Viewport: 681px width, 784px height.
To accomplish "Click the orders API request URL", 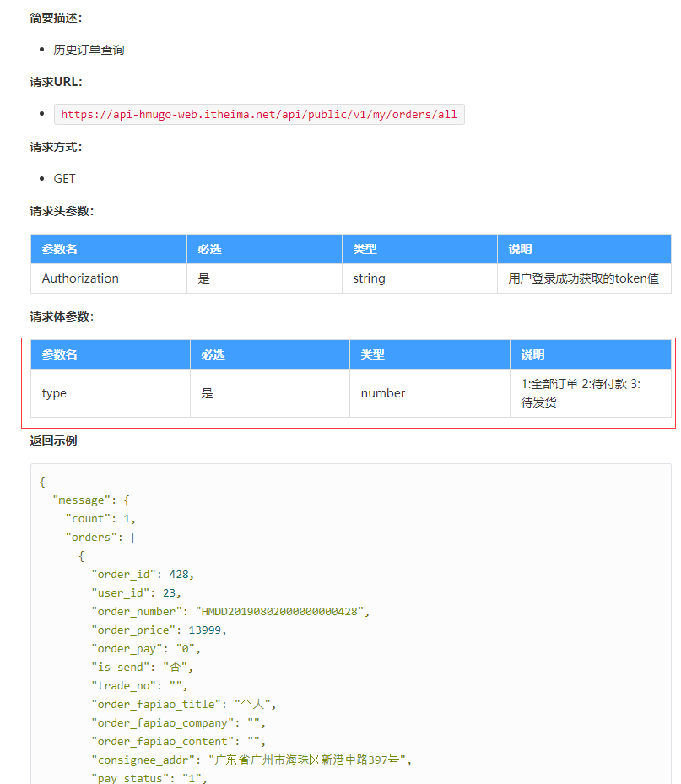I will point(256,114).
